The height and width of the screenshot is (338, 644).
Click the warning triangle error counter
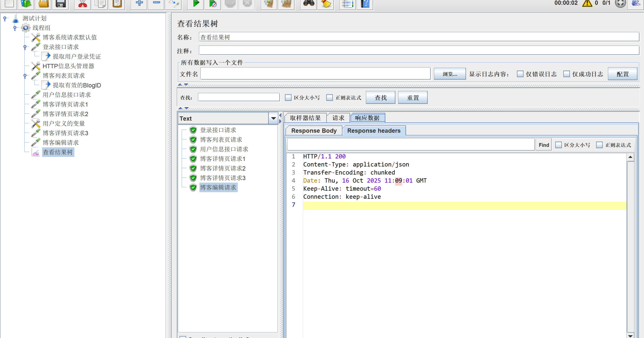pos(587,3)
